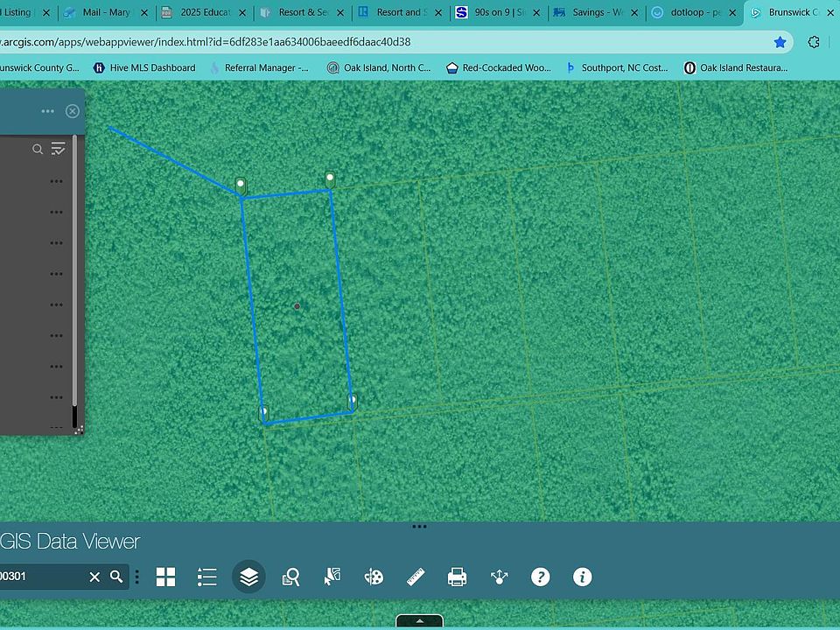Expand the first layer's three-dot options menu
This screenshot has width=840, height=630.
pos(57,181)
